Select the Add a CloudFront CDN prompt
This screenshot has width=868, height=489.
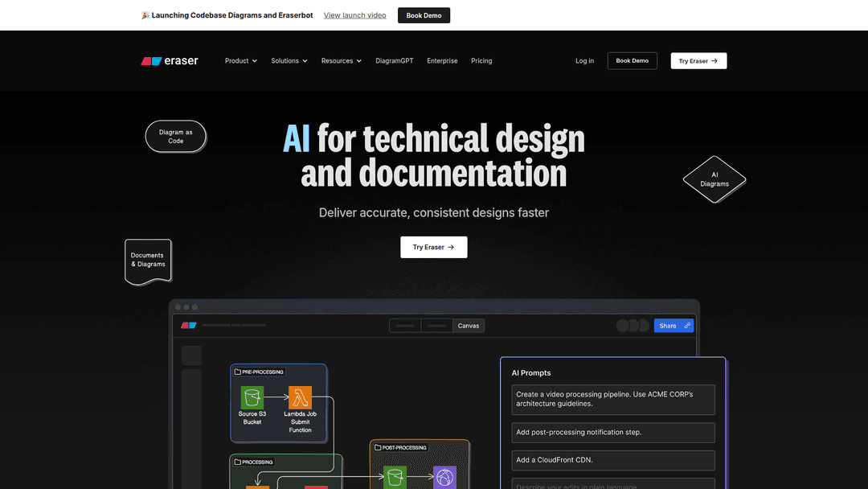tap(612, 460)
